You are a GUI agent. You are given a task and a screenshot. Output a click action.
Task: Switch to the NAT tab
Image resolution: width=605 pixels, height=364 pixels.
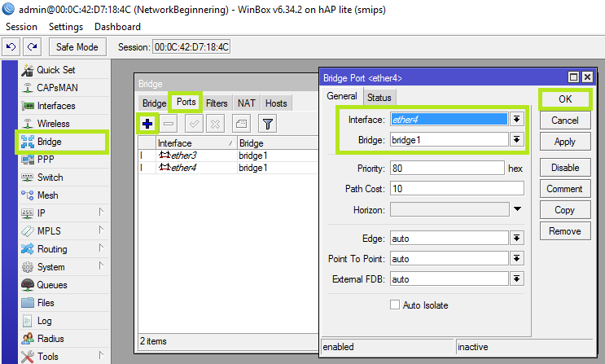[247, 103]
